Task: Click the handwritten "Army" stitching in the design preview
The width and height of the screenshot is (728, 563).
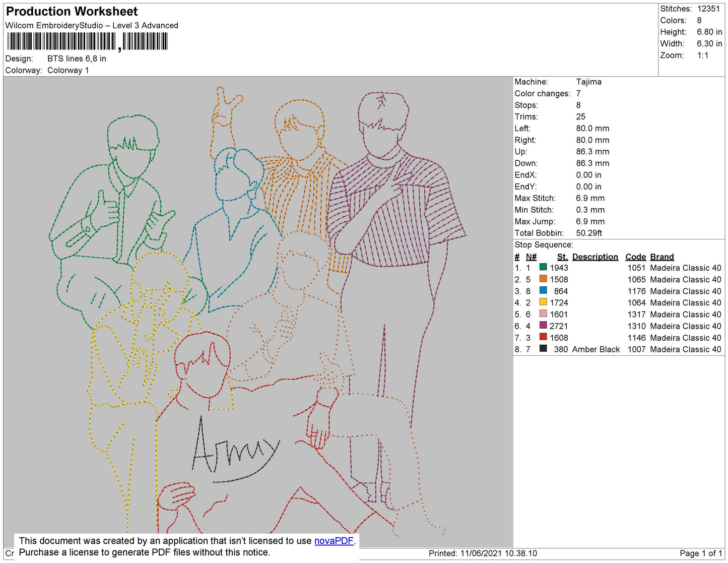Action: (x=235, y=450)
